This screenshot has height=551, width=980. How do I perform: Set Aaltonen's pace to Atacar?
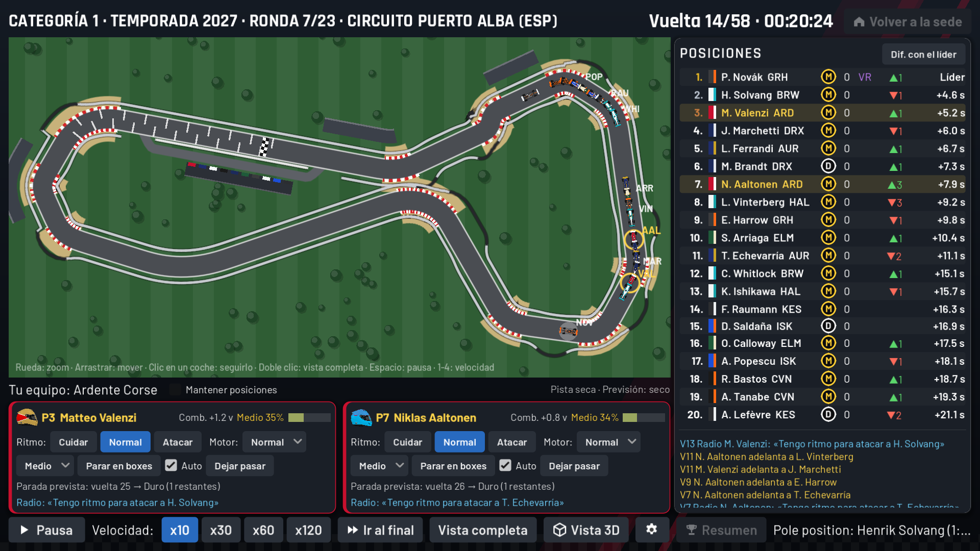(x=512, y=442)
